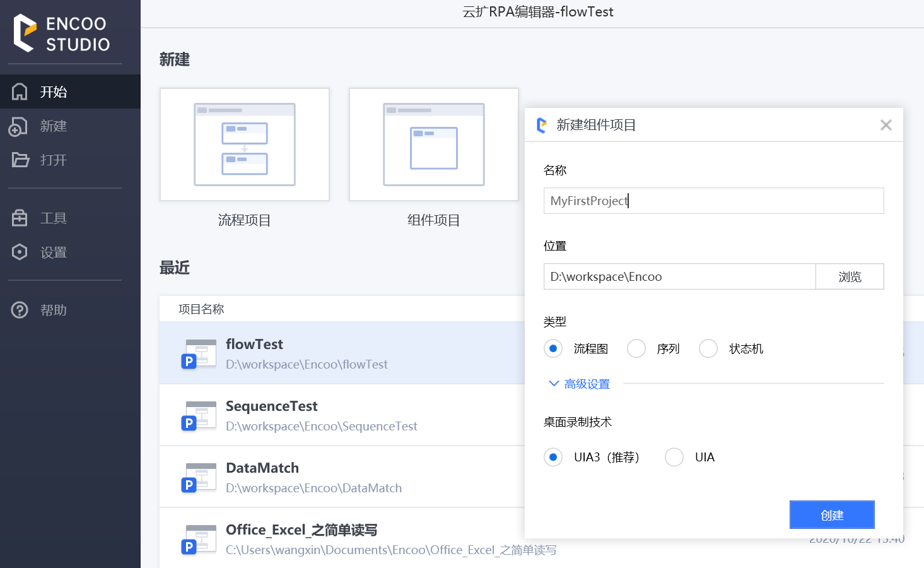Screen dimensions: 924x568
Task: Open the 帮助 sidebar menu item
Action: pyautogui.click(x=70, y=310)
